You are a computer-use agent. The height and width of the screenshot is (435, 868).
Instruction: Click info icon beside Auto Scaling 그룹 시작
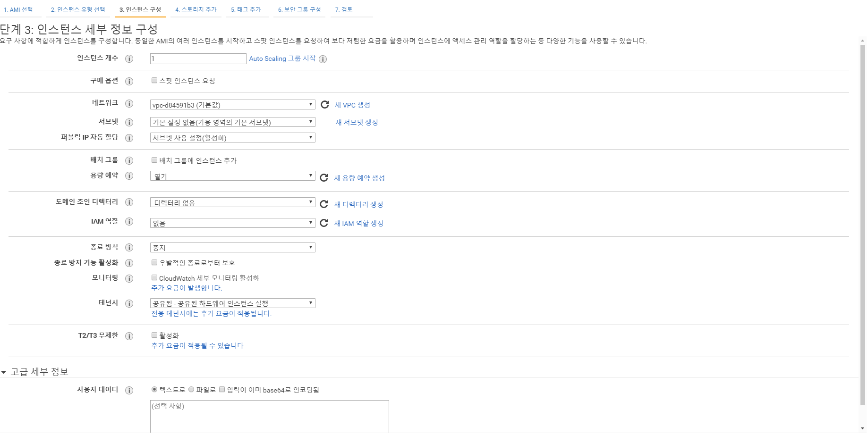click(323, 59)
